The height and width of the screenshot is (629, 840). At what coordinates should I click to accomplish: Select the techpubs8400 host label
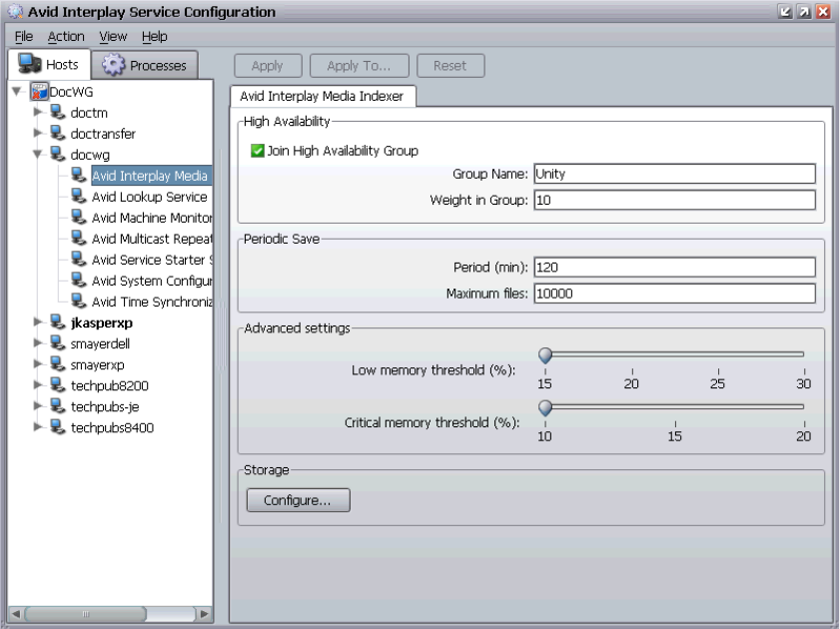click(x=112, y=427)
